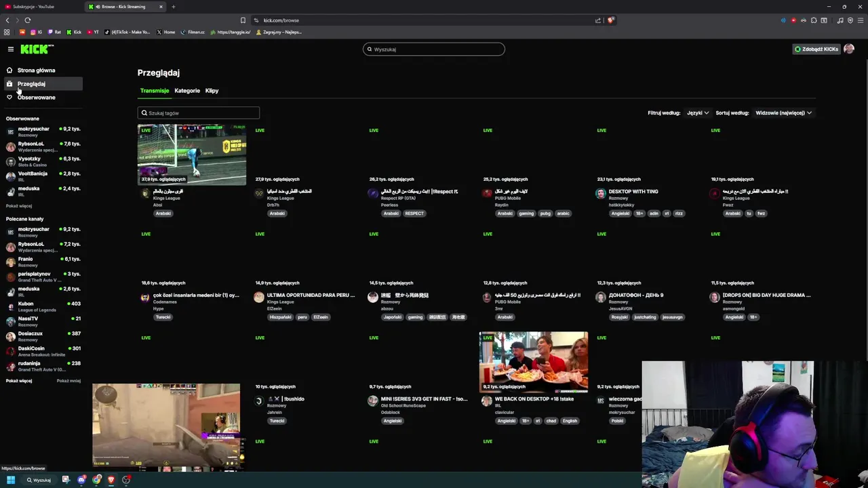Click the pubg tag chip
Screen dimensions: 868x488
(x=545, y=213)
